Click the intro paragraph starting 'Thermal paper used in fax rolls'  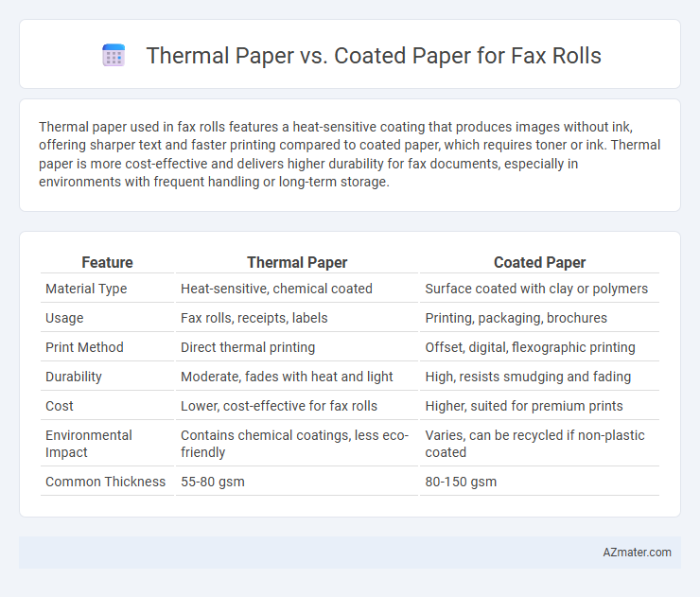pos(350,154)
